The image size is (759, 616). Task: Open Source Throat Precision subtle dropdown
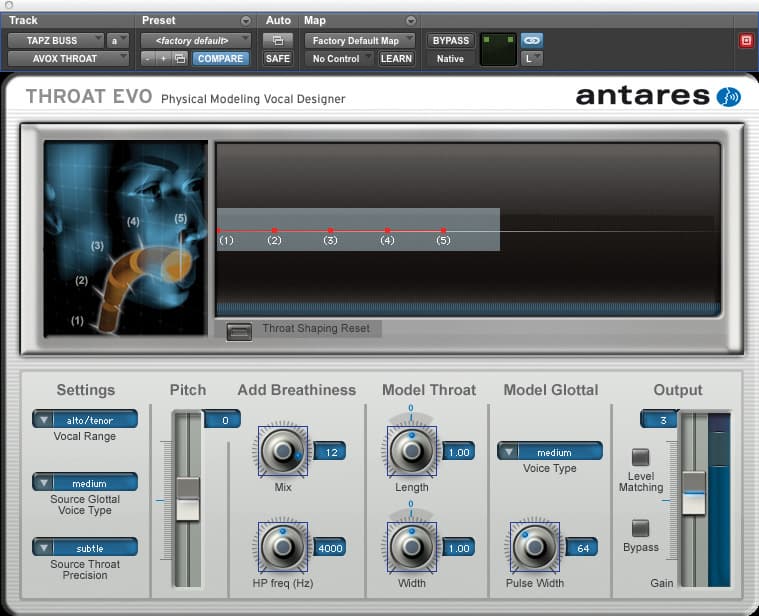pyautogui.click(x=85, y=547)
